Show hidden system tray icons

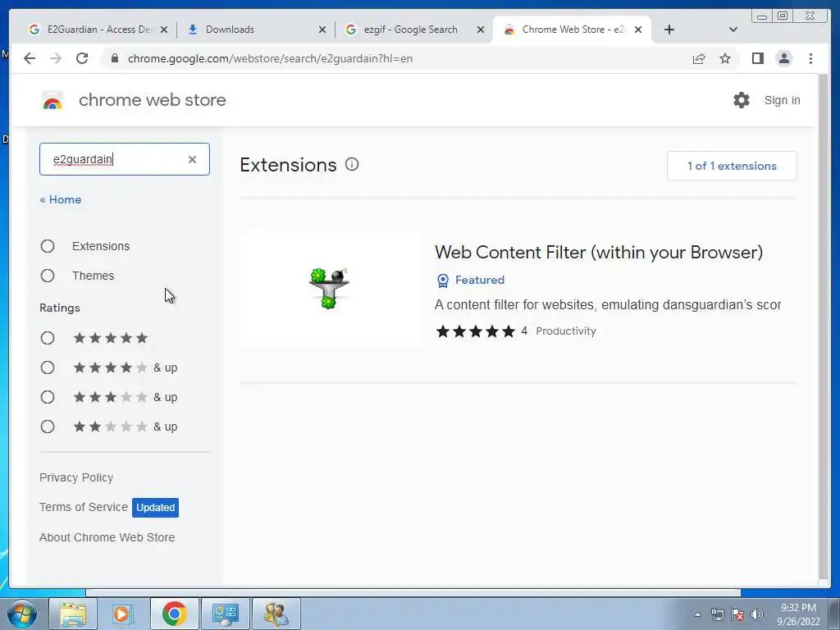[x=697, y=614]
